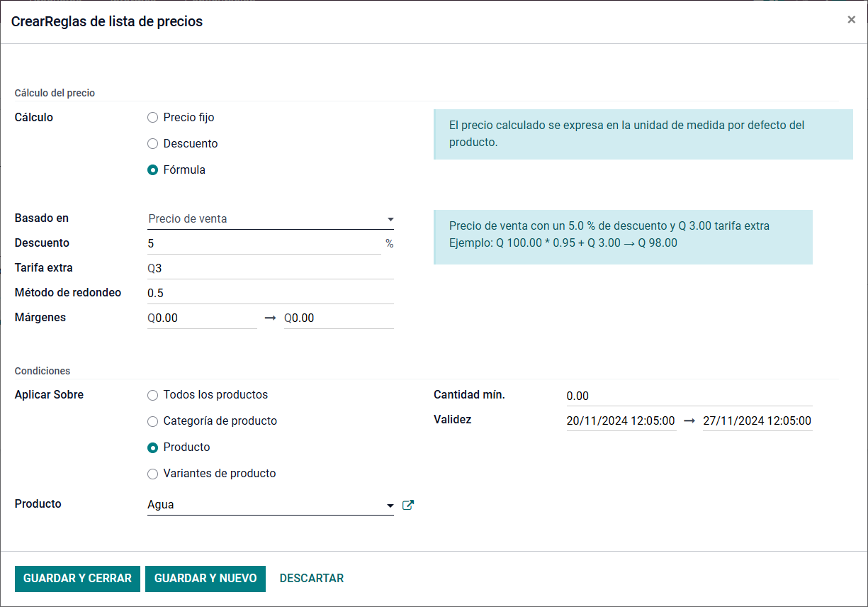Image resolution: width=868 pixels, height=607 pixels.
Task: Open the Basado en dropdown
Action: tap(270, 219)
